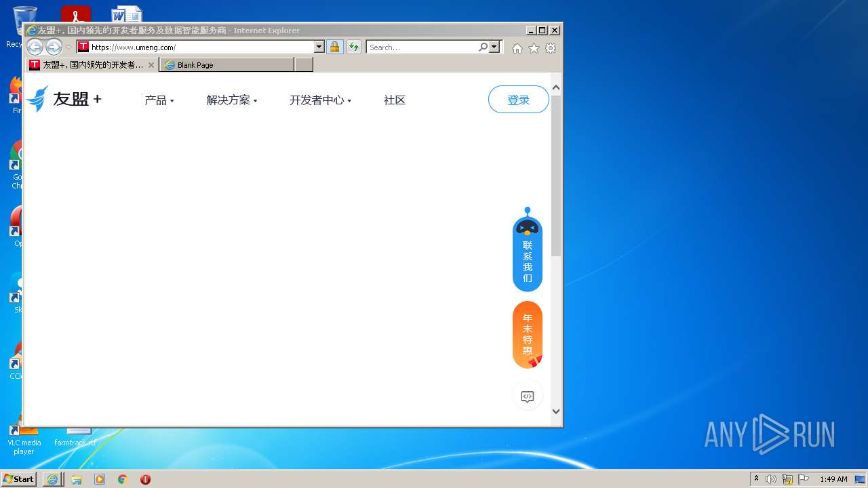The height and width of the screenshot is (488, 868).
Task: Select the farmtrack.rtf desktop file
Action: (75, 437)
